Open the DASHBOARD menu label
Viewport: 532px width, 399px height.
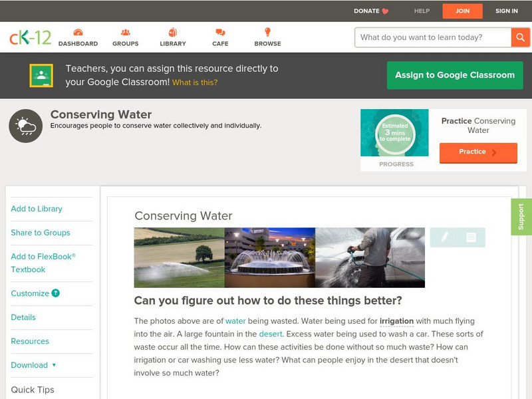point(78,44)
